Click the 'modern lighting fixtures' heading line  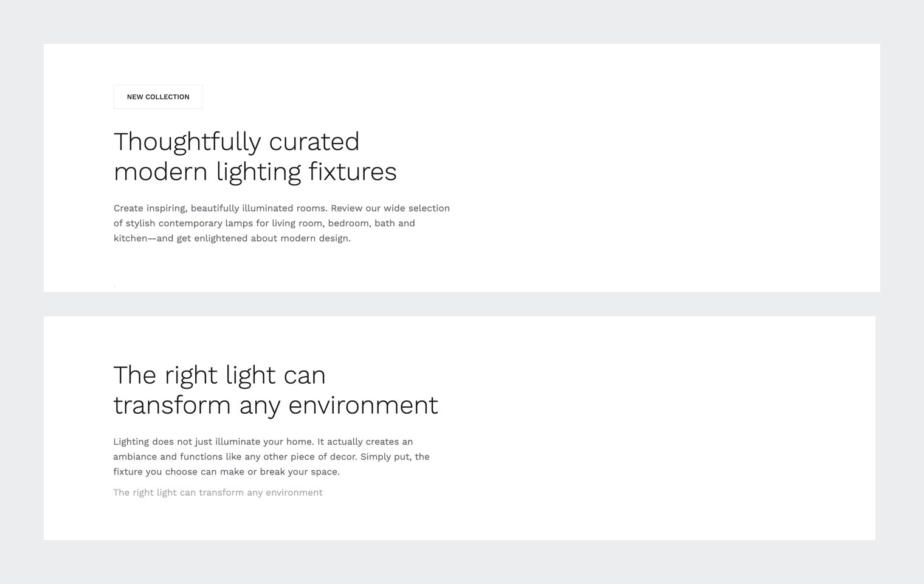point(255,172)
